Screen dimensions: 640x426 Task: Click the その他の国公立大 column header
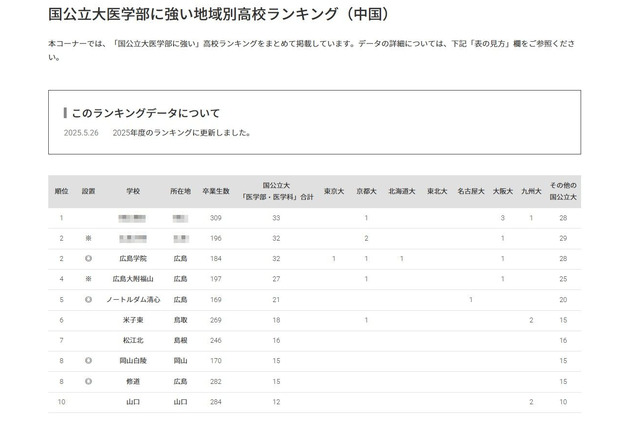[x=563, y=191]
